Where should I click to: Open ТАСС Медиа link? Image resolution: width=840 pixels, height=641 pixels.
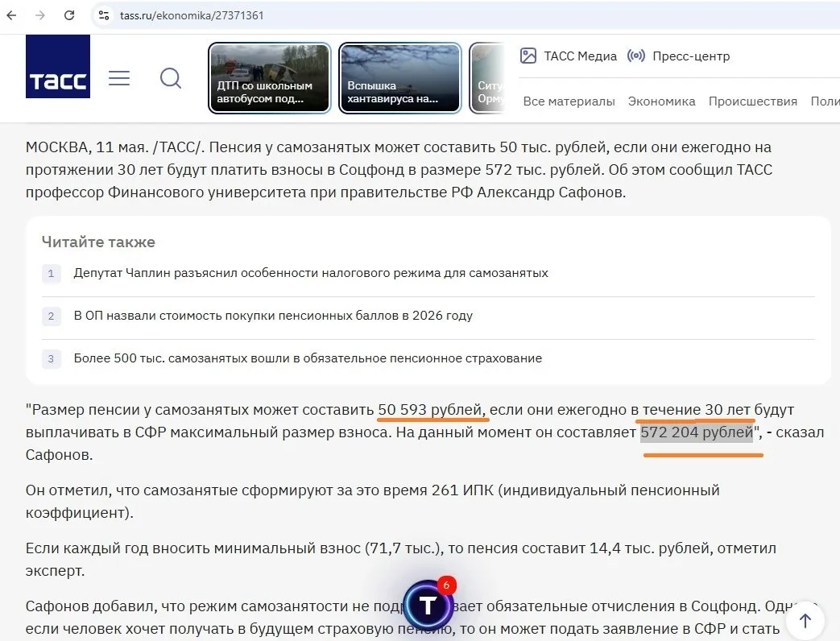click(x=580, y=56)
